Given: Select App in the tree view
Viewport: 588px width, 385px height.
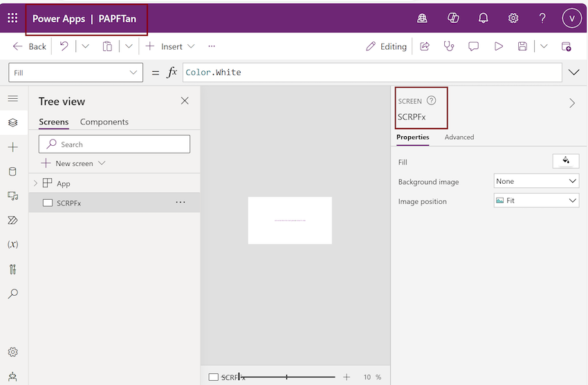Looking at the screenshot, I should (x=64, y=183).
